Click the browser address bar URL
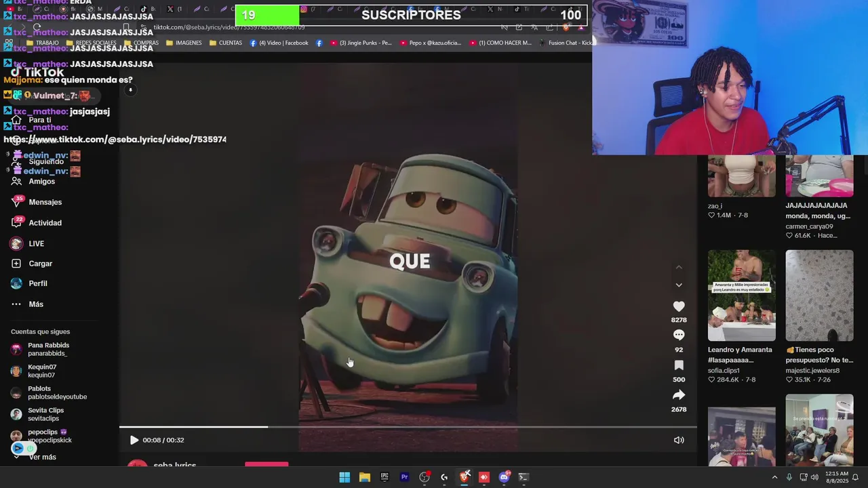The height and width of the screenshot is (488, 868). 229,28
